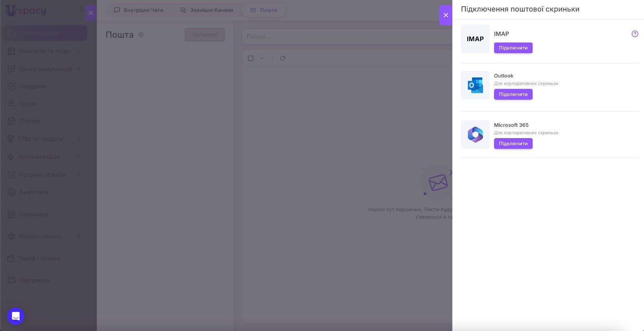Open mail settings gear beside Пошта heading

[x=141, y=35]
